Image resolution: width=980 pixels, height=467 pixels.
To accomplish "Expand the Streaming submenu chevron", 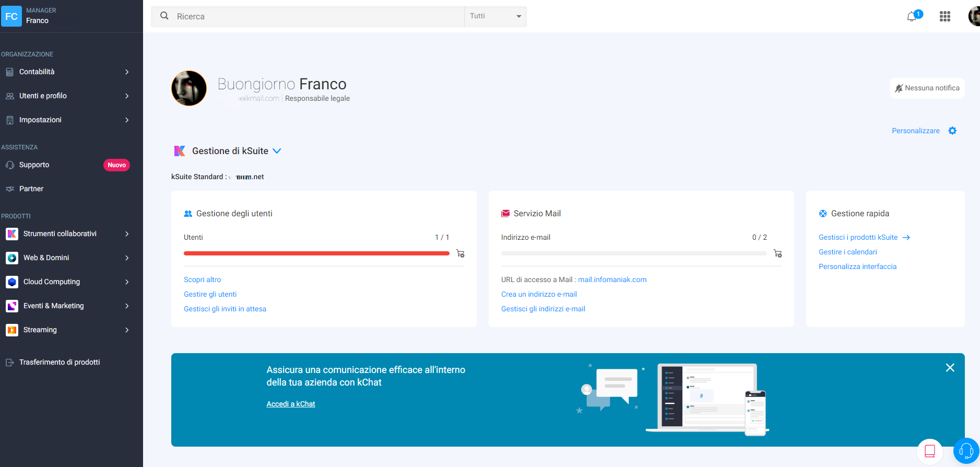I will pyautogui.click(x=127, y=330).
